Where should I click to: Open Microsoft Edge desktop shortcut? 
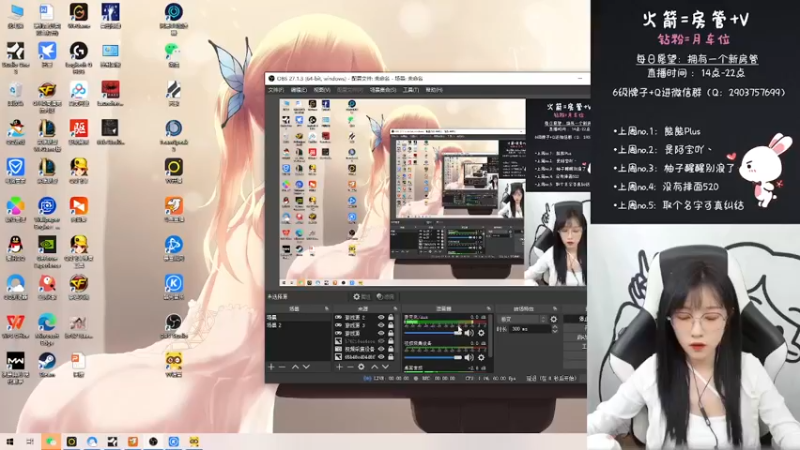click(47, 327)
